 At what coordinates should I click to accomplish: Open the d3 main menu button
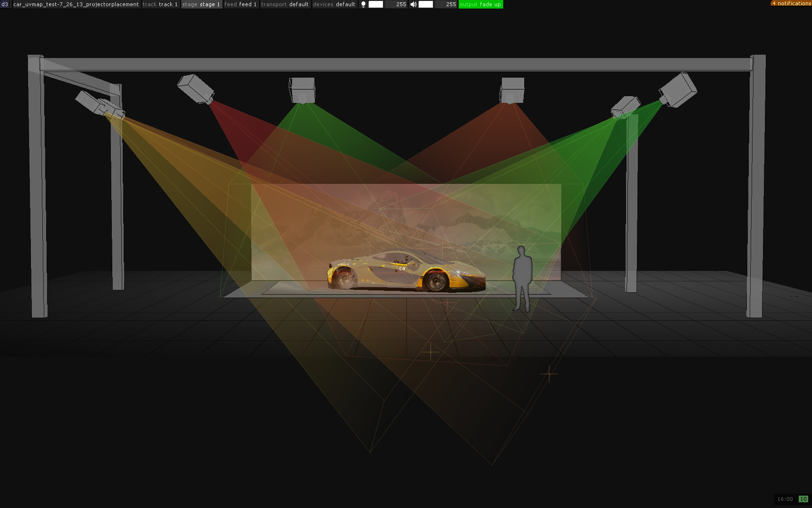[x=5, y=4]
